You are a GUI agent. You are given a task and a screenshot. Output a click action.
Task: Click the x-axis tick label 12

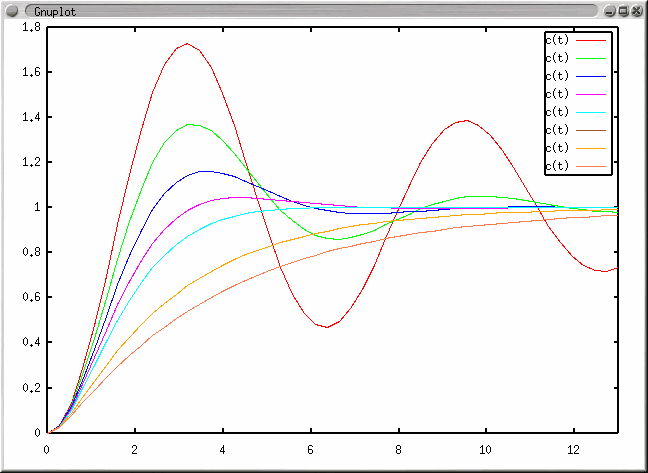[574, 450]
